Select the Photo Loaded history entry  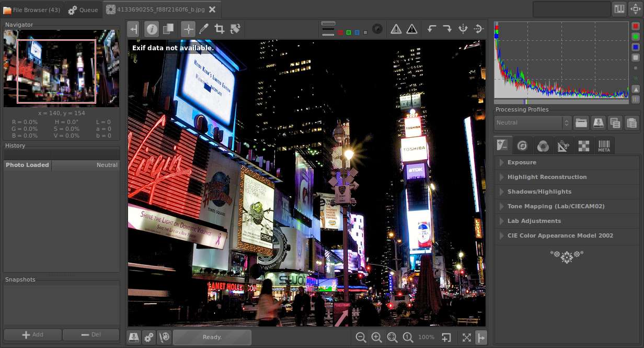[62, 165]
